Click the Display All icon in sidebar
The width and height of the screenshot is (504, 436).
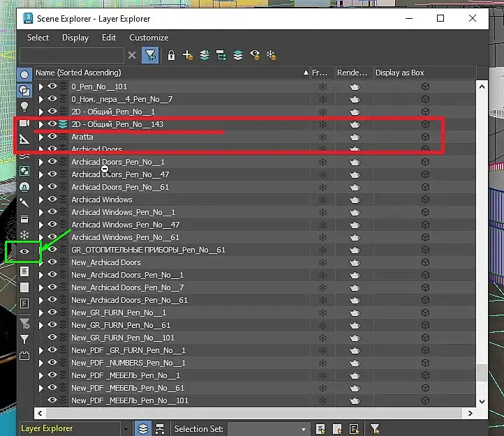(x=24, y=271)
